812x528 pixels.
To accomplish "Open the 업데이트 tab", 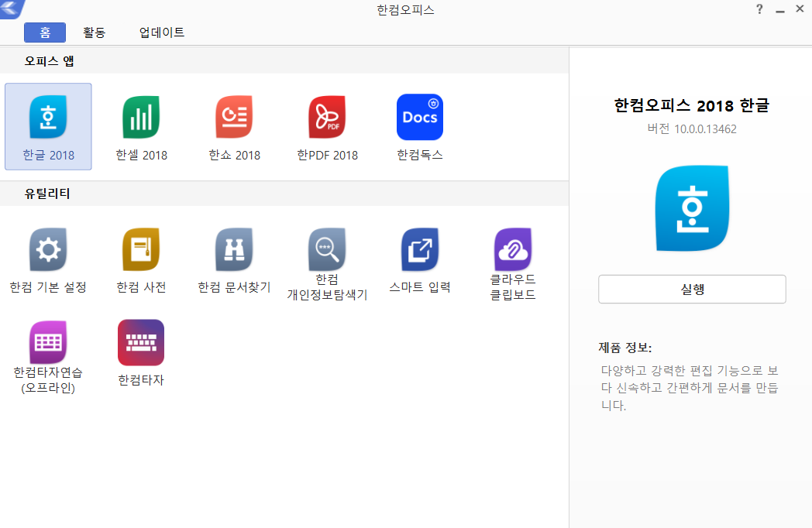I will (x=162, y=33).
